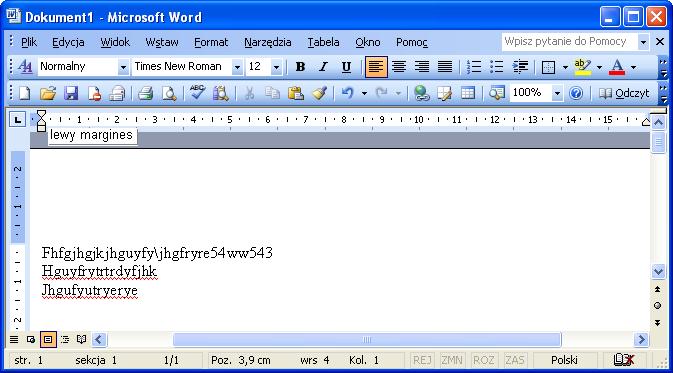
Task: Toggle bold formatting
Action: coord(300,67)
